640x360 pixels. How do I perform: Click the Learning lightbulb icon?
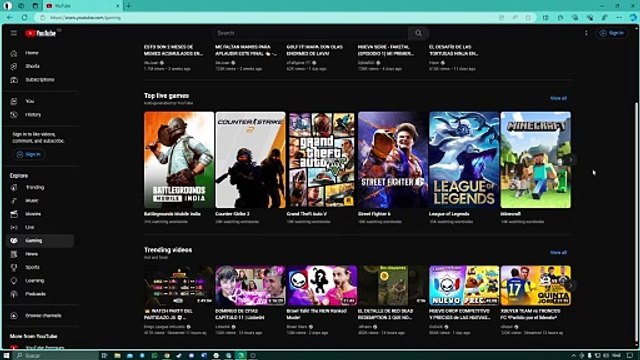pyautogui.click(x=14, y=281)
